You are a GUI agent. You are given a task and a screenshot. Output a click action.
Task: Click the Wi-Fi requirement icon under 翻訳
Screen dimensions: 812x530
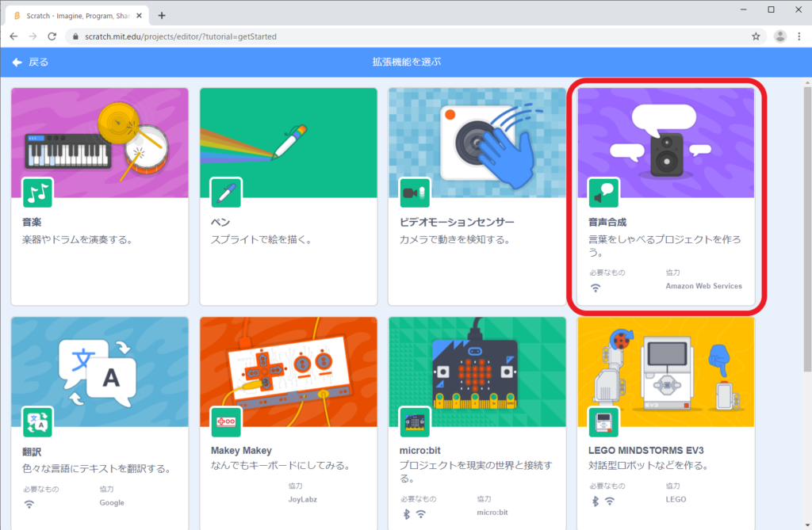pos(29,504)
